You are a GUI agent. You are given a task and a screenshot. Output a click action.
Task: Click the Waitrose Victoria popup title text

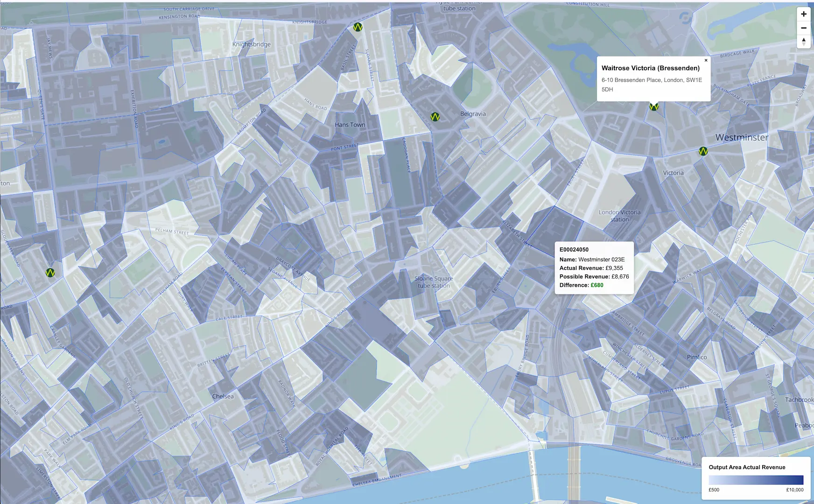651,68
